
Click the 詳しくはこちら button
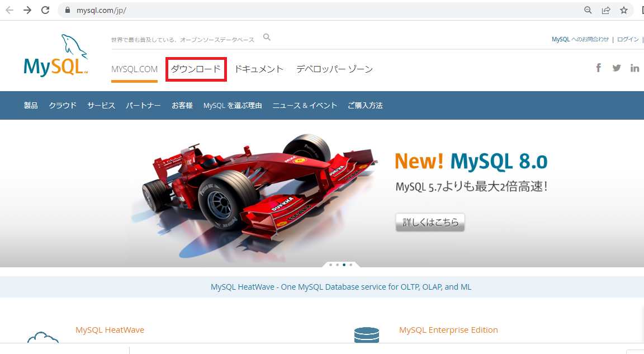click(x=430, y=222)
